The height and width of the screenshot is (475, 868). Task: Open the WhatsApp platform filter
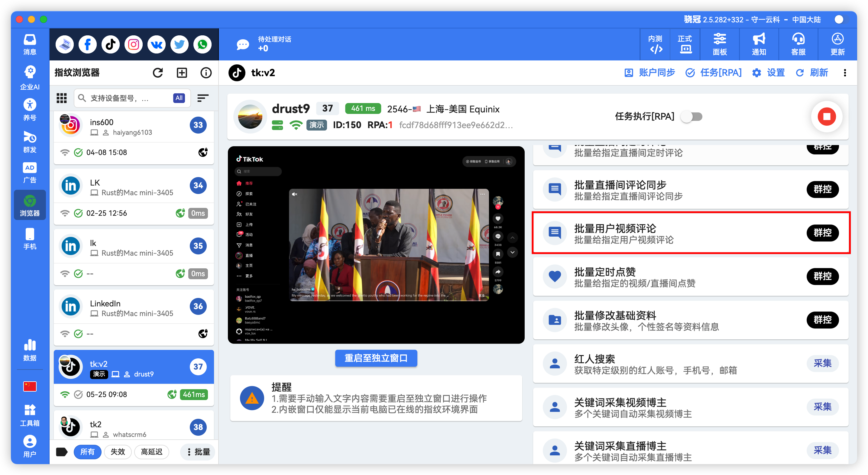pos(202,44)
